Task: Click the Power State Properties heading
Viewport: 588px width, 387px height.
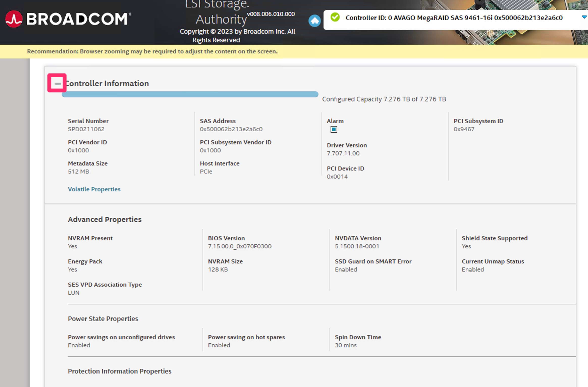Action: coord(103,319)
